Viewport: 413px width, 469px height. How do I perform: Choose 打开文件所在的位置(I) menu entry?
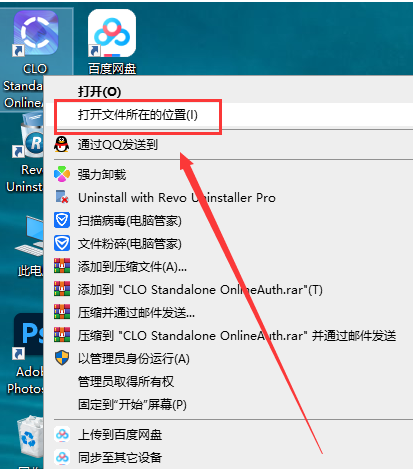coord(138,115)
